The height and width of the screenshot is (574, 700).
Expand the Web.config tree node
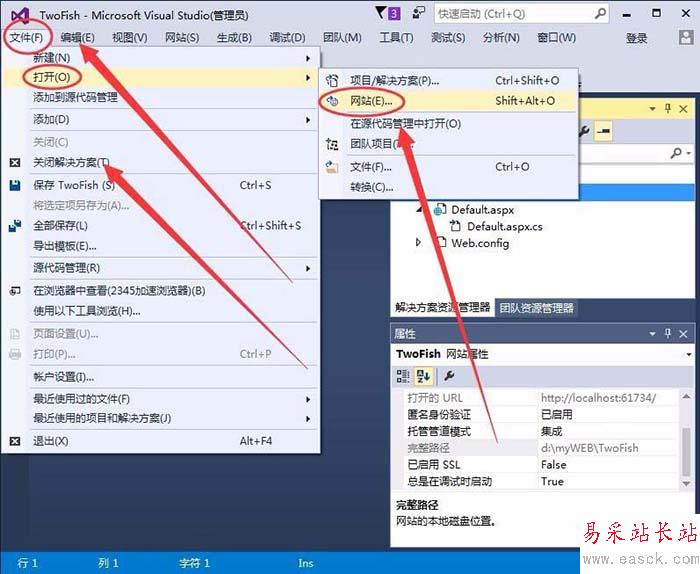click(418, 242)
